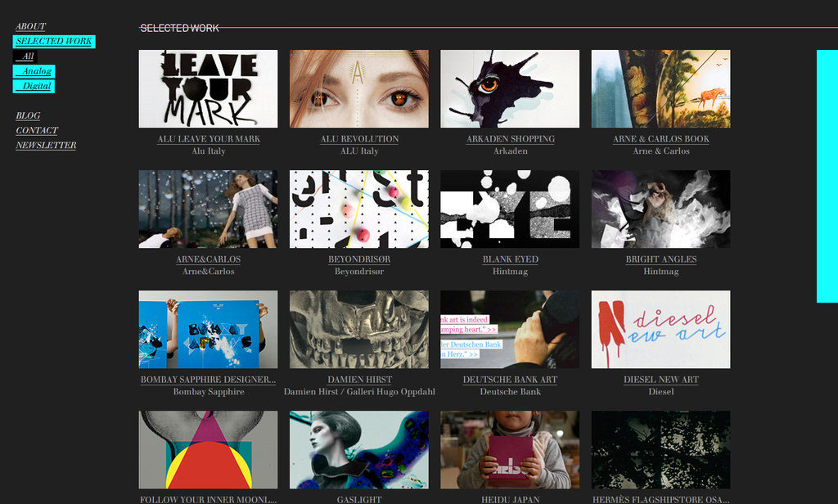Click the DIESEL NEW ART title link
Viewport: 838px width, 504px height.
tap(661, 380)
